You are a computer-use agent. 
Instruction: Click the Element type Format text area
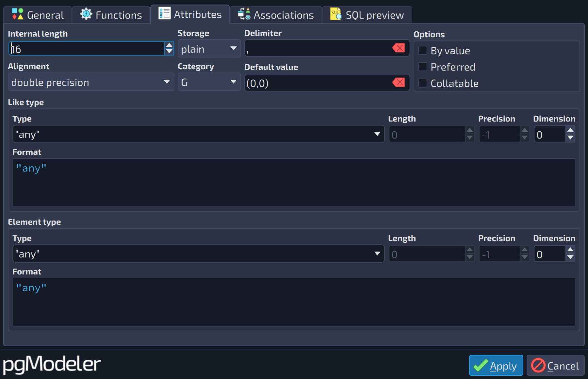294,302
